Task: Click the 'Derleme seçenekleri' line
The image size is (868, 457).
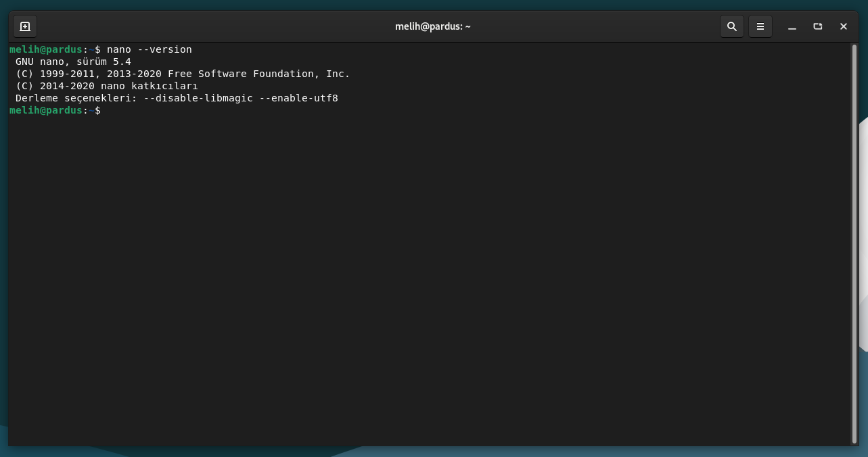Action: [177, 98]
